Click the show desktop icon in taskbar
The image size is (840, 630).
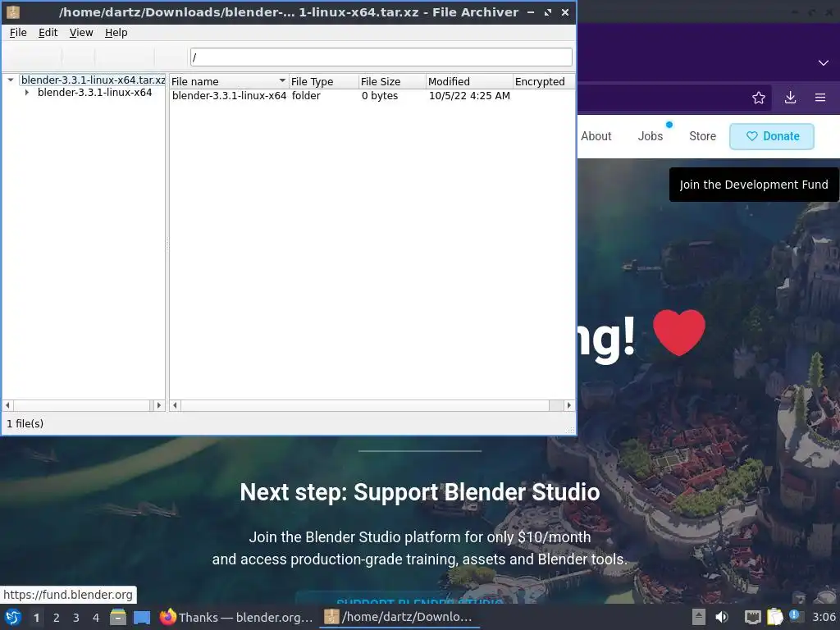click(x=142, y=617)
